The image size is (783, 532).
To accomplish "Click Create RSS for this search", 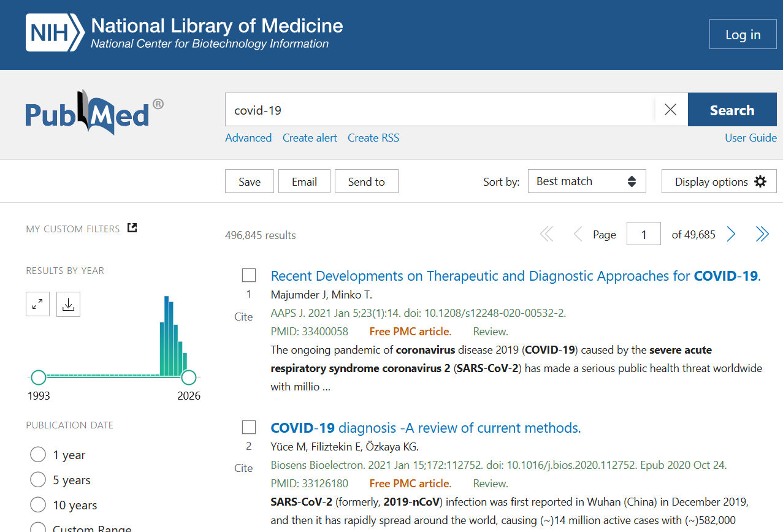I will click(373, 137).
